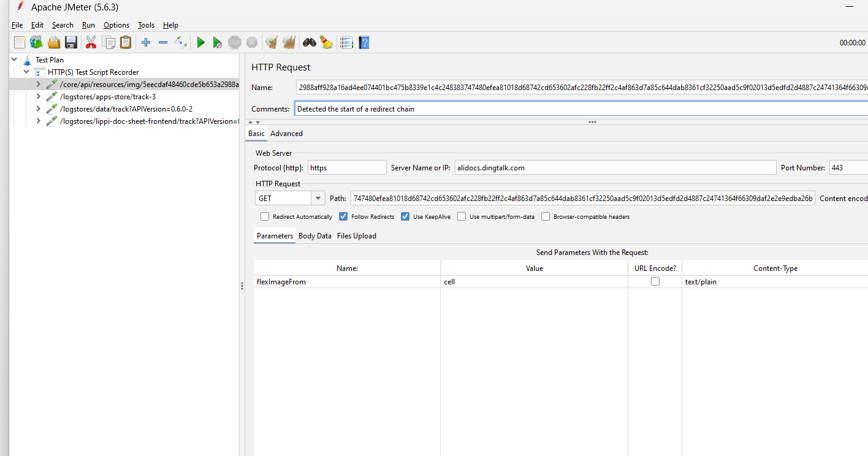The height and width of the screenshot is (456, 868).
Task: Click the Collapse All minus icon
Action: 163,42
